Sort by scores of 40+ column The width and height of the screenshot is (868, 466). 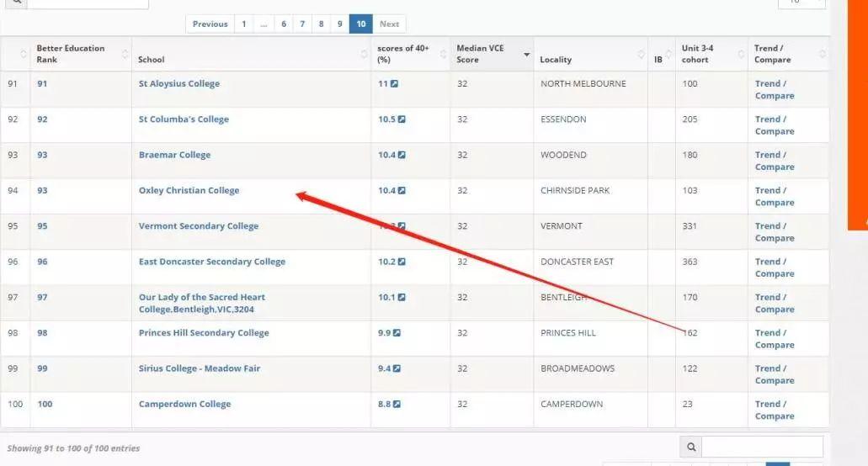pos(411,54)
